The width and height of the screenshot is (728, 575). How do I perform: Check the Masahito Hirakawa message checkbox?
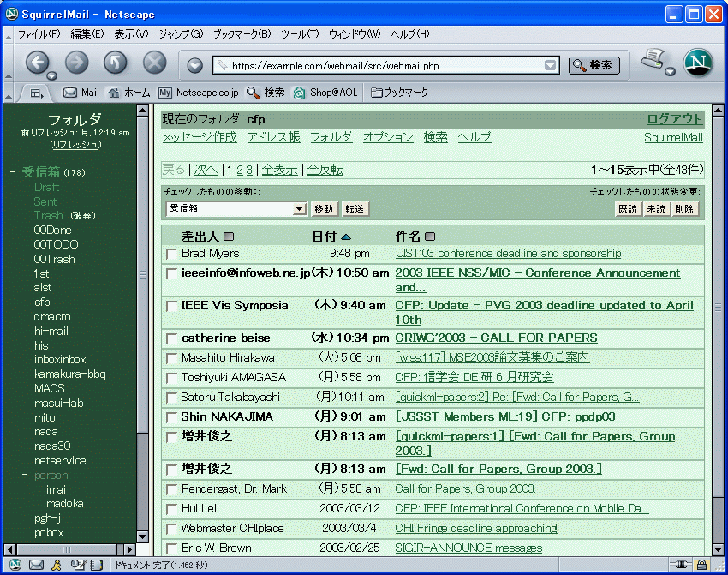(x=171, y=358)
